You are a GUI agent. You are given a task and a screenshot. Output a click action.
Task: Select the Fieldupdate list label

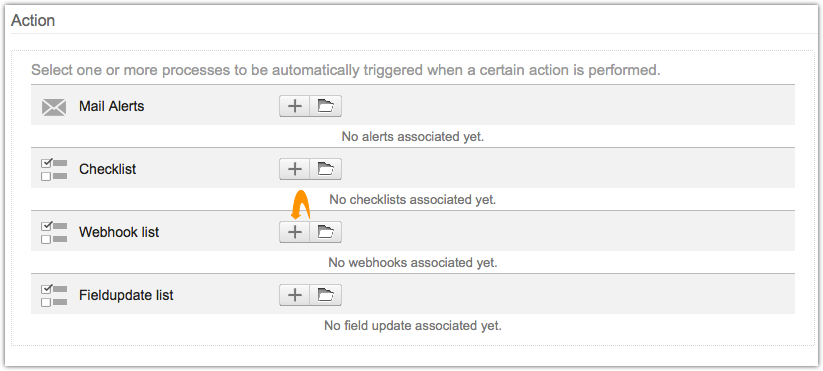click(126, 295)
